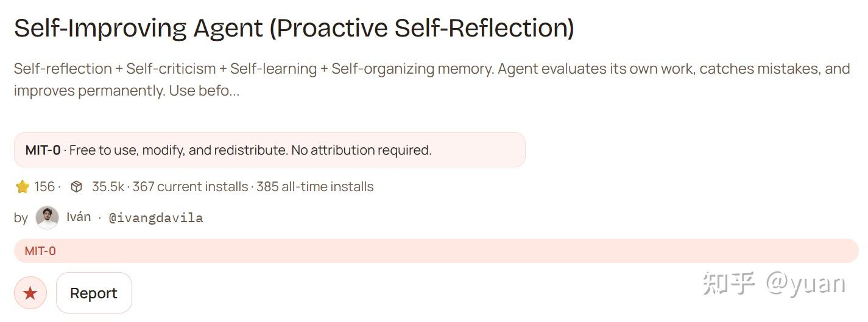
Task: Click the Self-Improving Agent title heading
Action: click(x=294, y=28)
